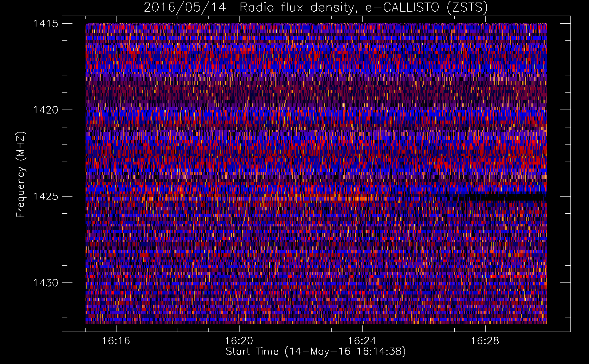Screen dimensions: 589x364
Task: Click the 1420 frequency tick label
Action: 46,110
